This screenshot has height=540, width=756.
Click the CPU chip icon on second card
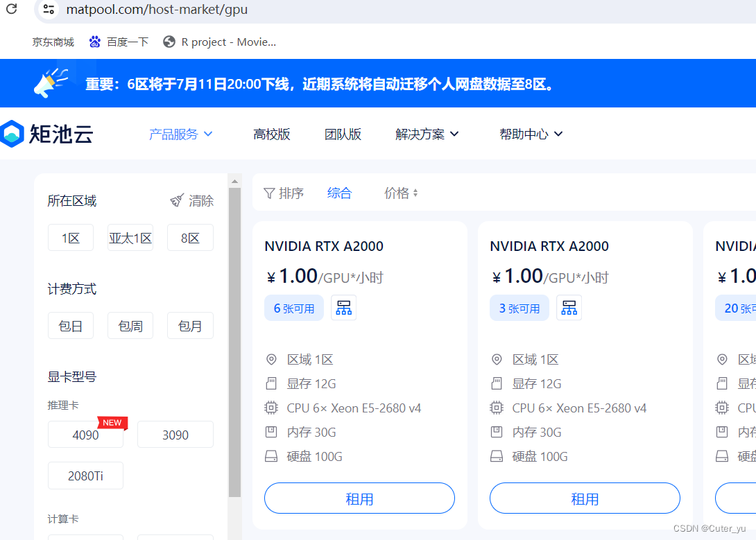(x=497, y=408)
